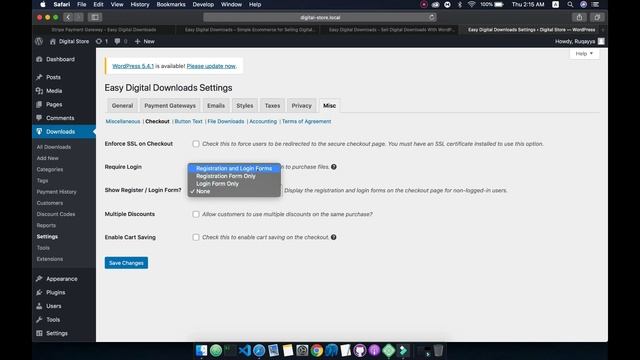Go to Button Text sub-section
Image resolution: width=640 pixels, height=360 pixels.
click(x=189, y=121)
